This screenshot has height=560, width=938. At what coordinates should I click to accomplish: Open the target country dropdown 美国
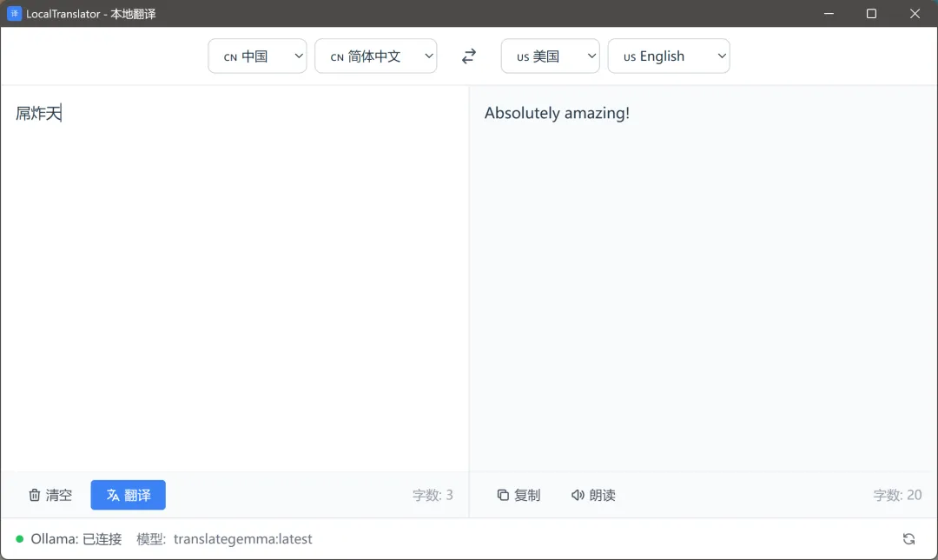coord(551,56)
